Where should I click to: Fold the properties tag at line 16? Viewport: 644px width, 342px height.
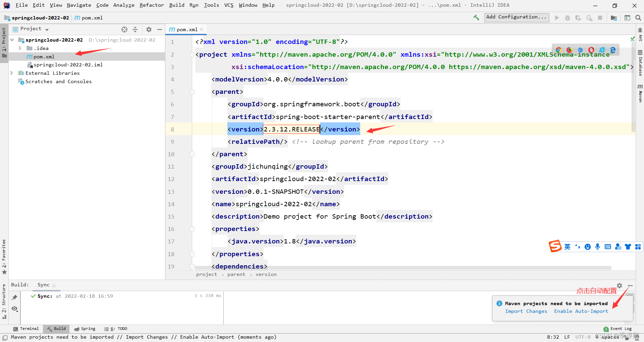pyautogui.click(x=192, y=229)
